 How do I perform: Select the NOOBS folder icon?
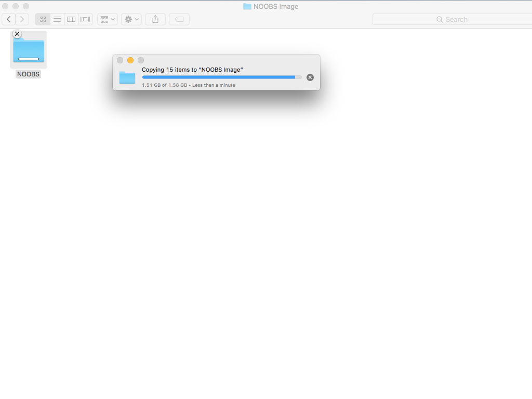click(x=29, y=51)
